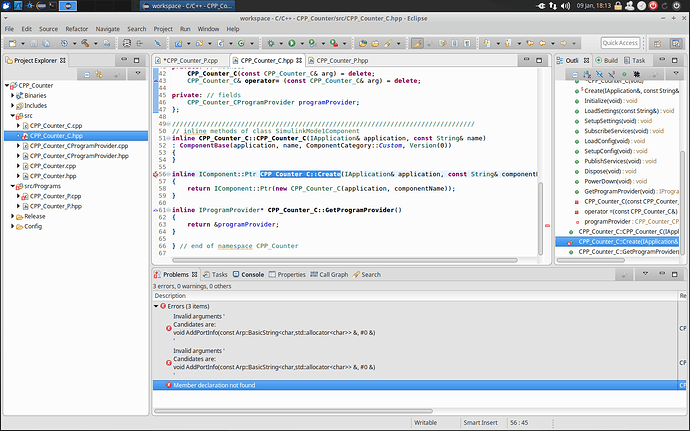Expand the Config folder

(12, 226)
